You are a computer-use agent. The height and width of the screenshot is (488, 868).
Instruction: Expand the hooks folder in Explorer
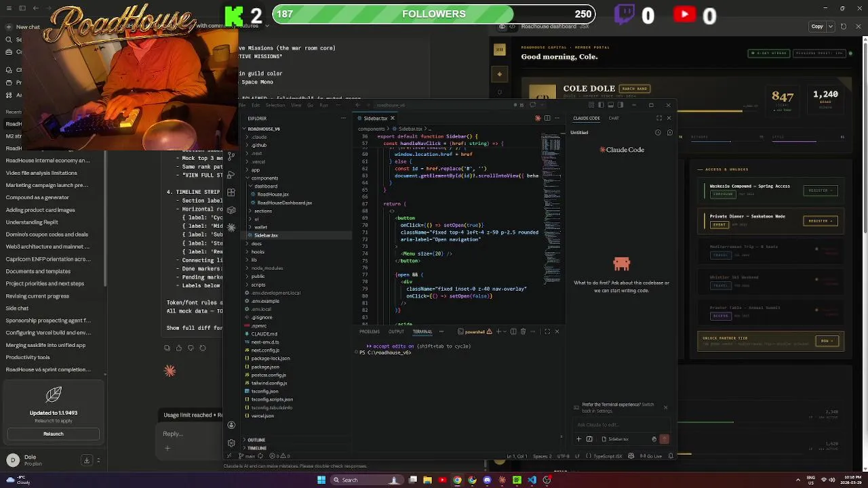pos(296,251)
